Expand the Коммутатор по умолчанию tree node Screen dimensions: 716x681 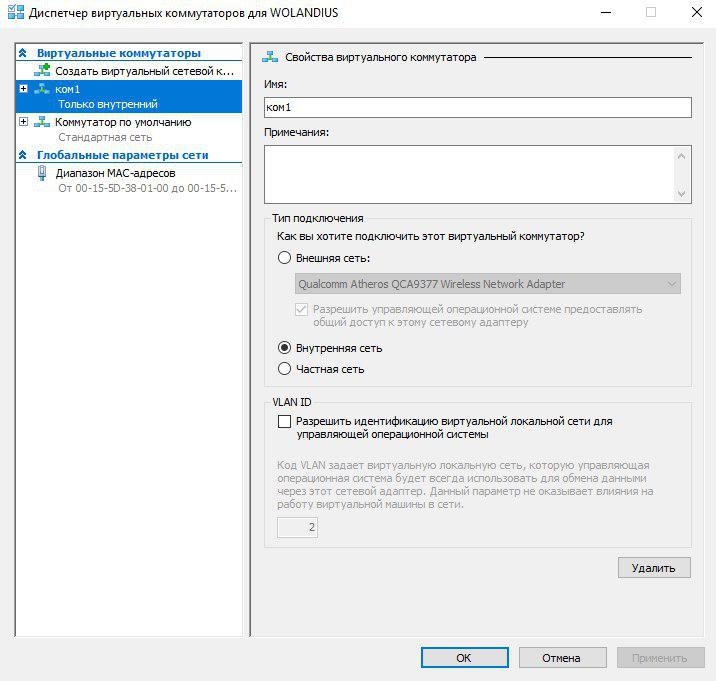[23, 121]
